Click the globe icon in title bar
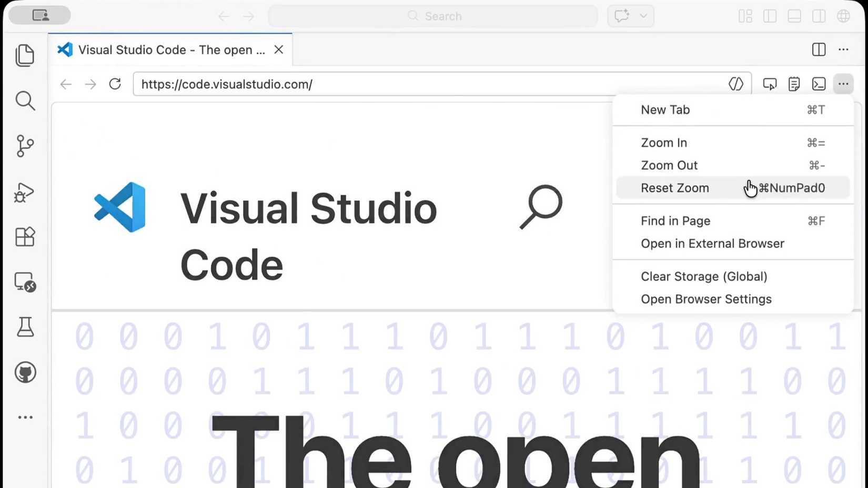 843,16
